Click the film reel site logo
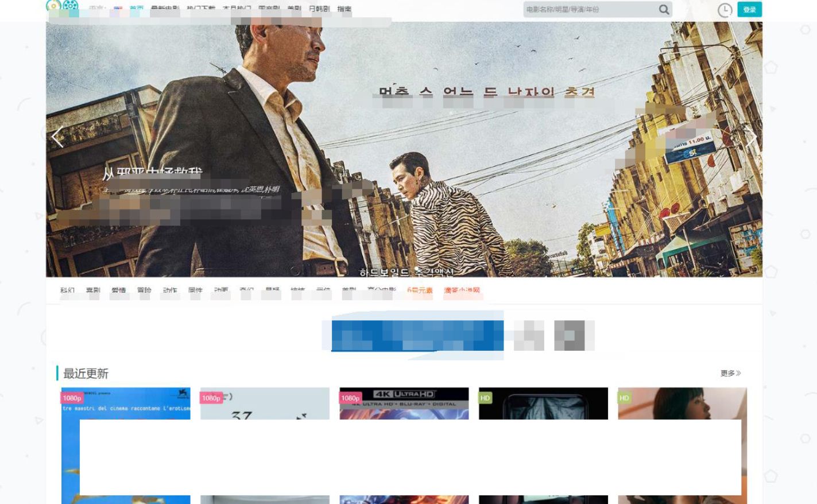Viewport: 817px width, 504px height. click(x=70, y=8)
